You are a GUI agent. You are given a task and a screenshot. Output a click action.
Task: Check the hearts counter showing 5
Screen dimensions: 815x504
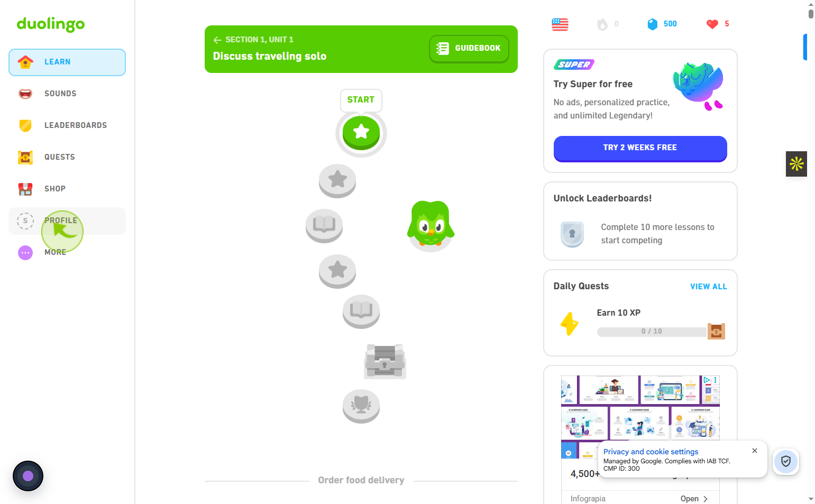coord(718,24)
